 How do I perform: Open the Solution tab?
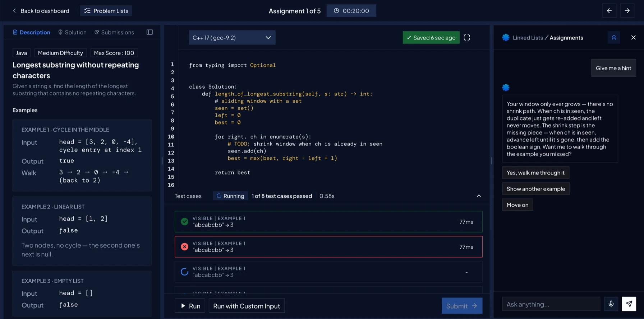pos(72,32)
